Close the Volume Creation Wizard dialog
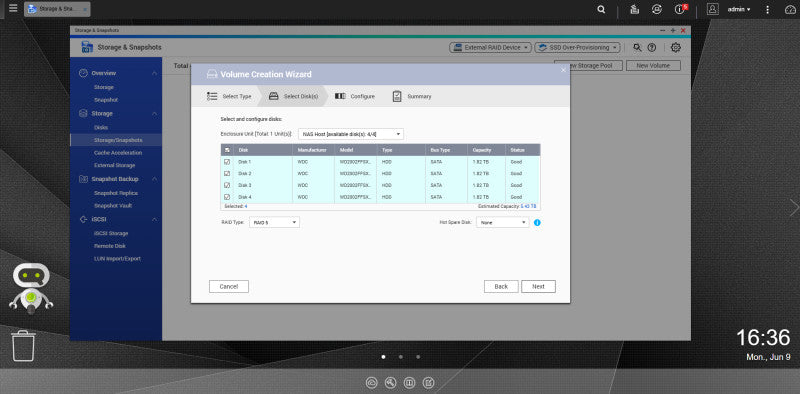800x394 pixels. coord(563,70)
